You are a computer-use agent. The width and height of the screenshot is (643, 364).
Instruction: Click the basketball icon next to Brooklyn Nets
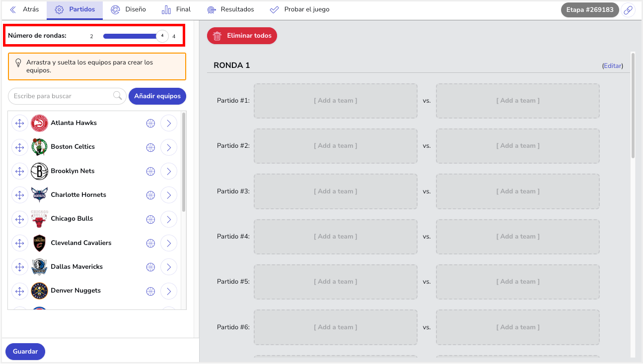[x=151, y=171]
